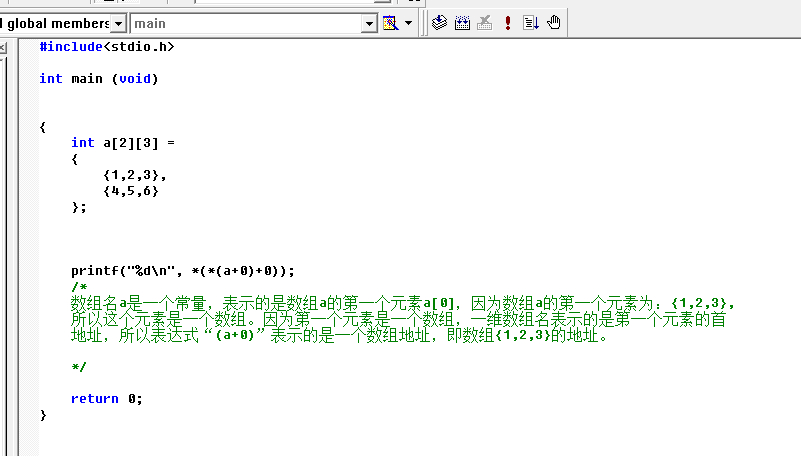The image size is (801, 456).
Task: Click the comment closing '*/'
Action: click(79, 367)
